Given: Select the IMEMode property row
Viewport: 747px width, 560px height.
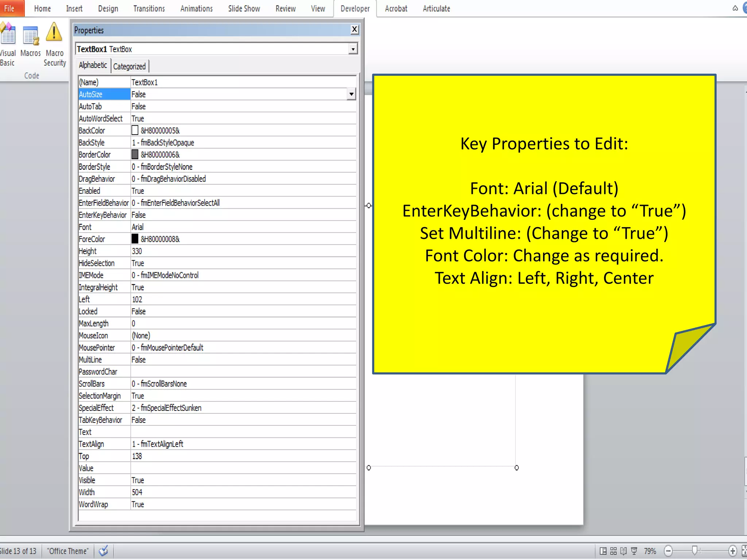Looking at the screenshot, I should (217, 275).
